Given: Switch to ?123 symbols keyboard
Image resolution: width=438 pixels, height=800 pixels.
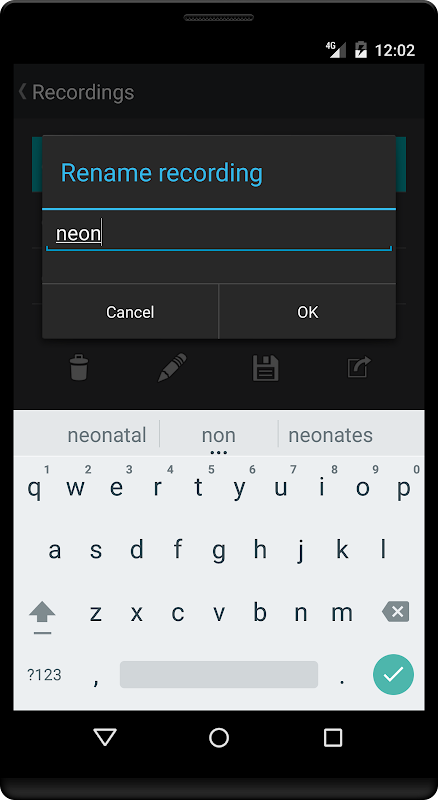Looking at the screenshot, I should click(x=44, y=674).
